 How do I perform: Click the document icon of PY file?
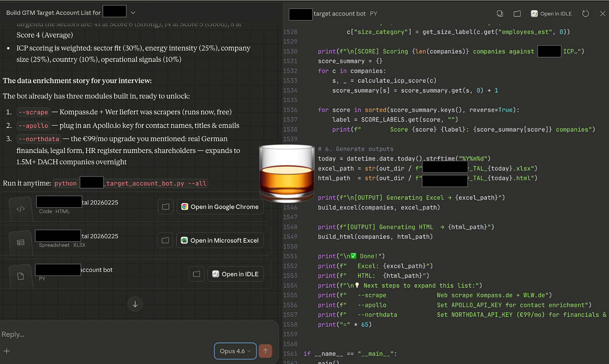click(20, 276)
